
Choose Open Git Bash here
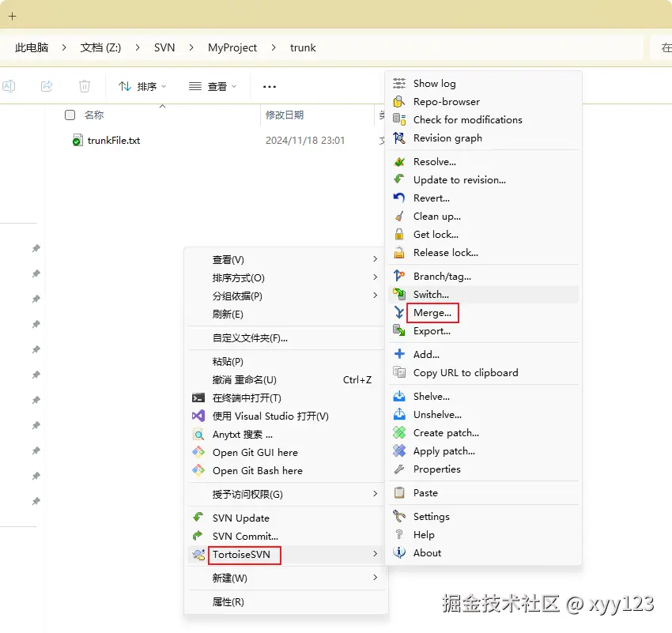point(285,470)
